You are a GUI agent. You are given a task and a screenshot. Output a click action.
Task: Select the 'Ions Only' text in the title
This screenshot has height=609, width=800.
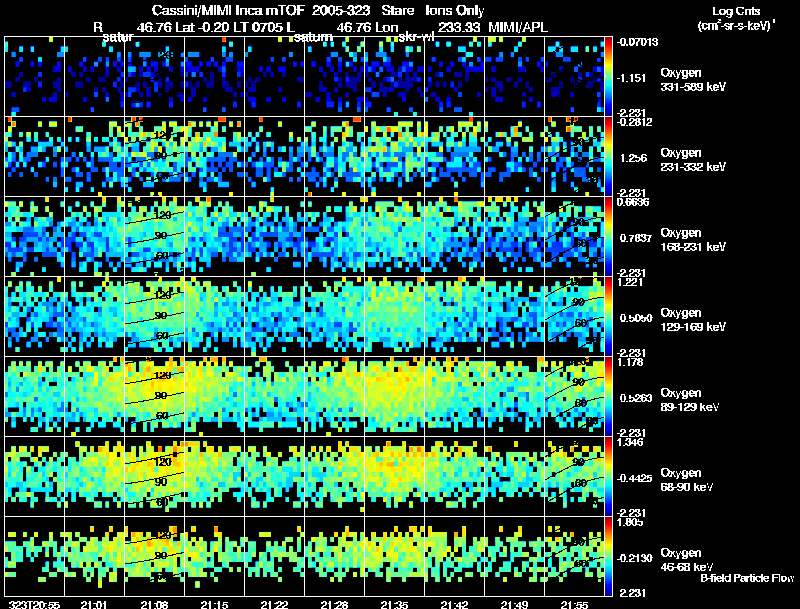(x=455, y=11)
